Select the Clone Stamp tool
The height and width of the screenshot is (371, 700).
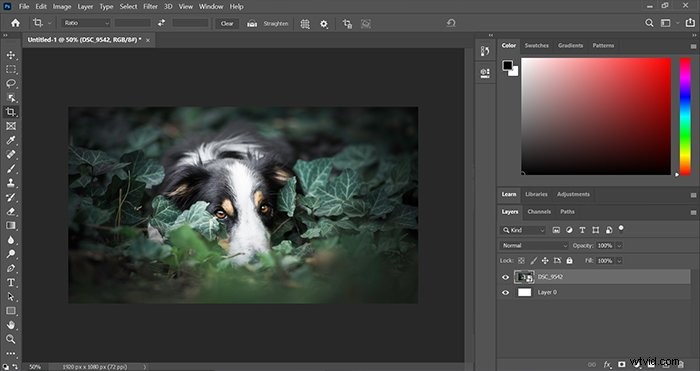pos(11,183)
